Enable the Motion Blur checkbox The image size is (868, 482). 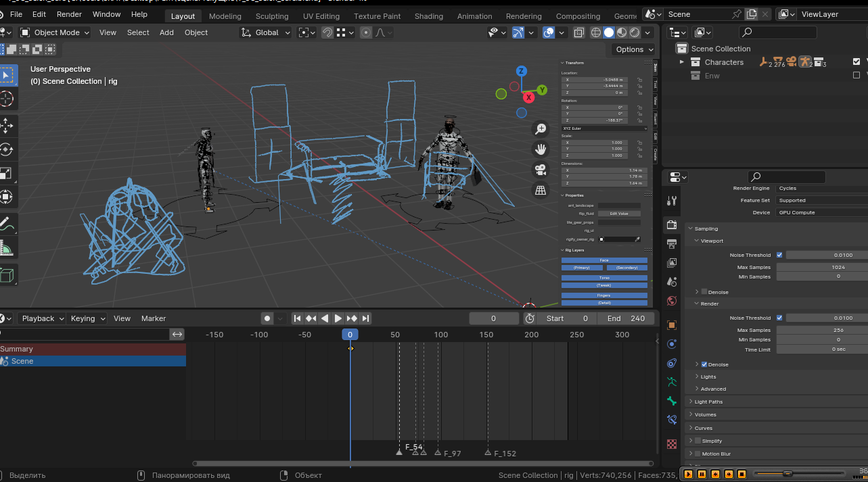click(x=698, y=454)
